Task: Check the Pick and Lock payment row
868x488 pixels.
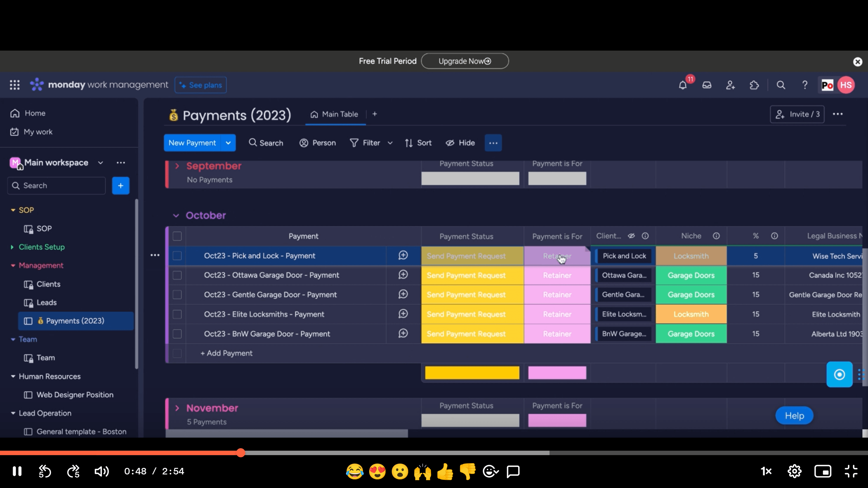Action: point(177,256)
